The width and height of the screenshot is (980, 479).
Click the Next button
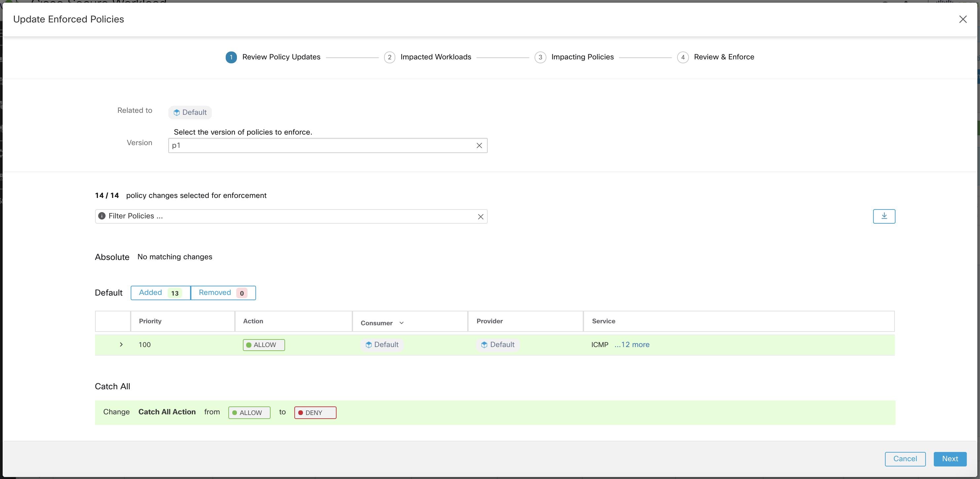(950, 459)
